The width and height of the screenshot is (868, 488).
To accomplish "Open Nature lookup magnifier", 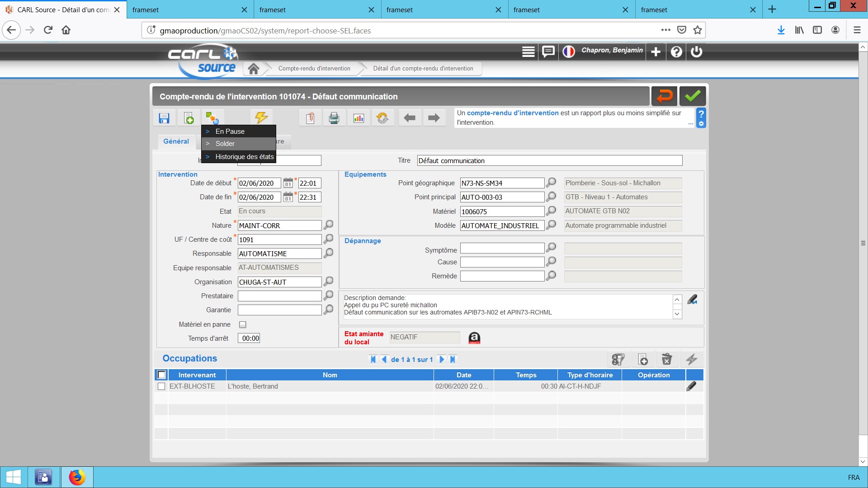I will 329,225.
